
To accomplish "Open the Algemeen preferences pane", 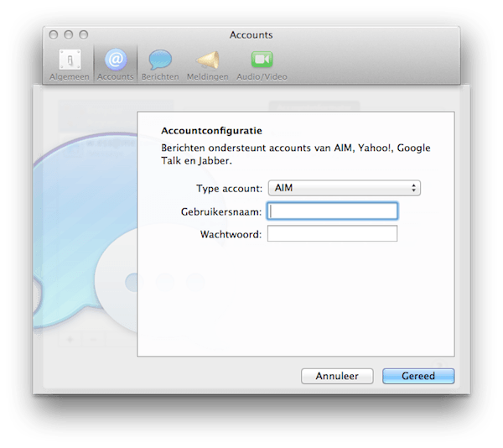I will [70, 65].
